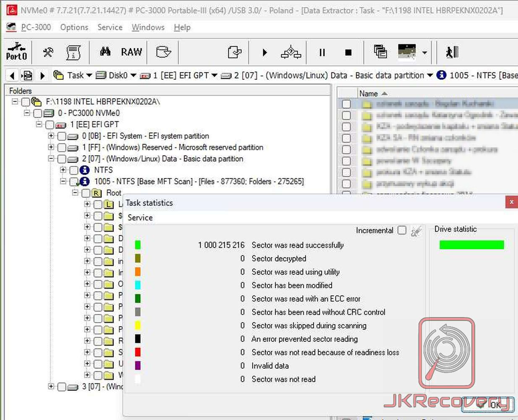Confirm the dialog with OK
The width and height of the screenshot is (518, 420).
(x=488, y=404)
